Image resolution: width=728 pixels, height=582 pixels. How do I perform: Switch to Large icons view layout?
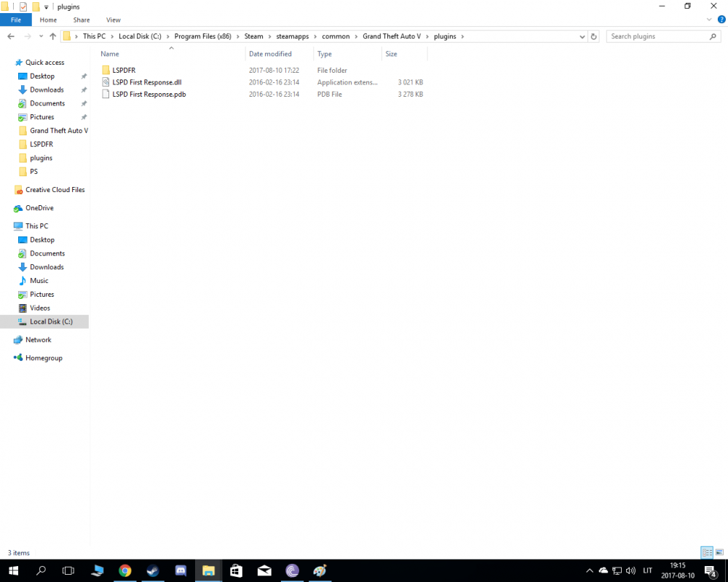(719, 552)
